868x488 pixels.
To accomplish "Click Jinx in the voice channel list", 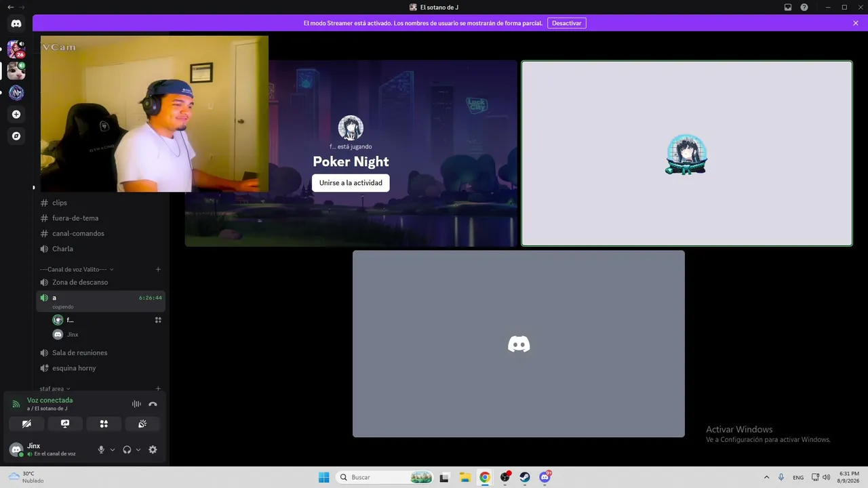I will tap(73, 335).
